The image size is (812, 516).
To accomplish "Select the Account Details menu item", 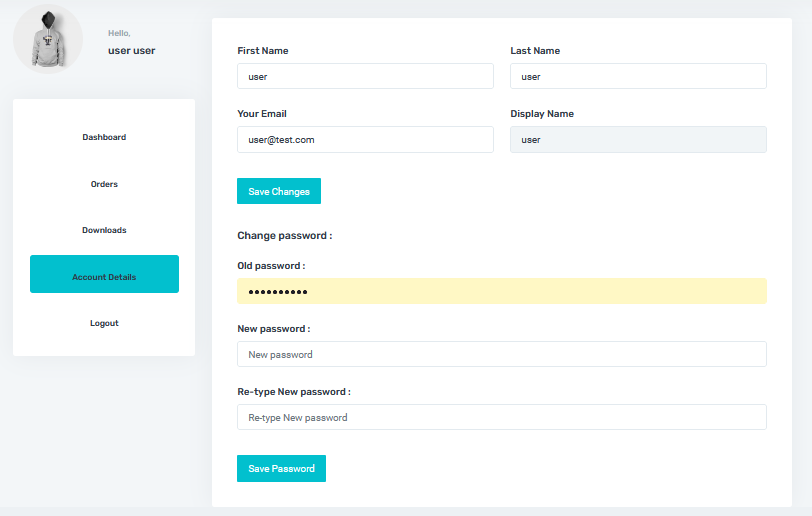I will click(104, 277).
